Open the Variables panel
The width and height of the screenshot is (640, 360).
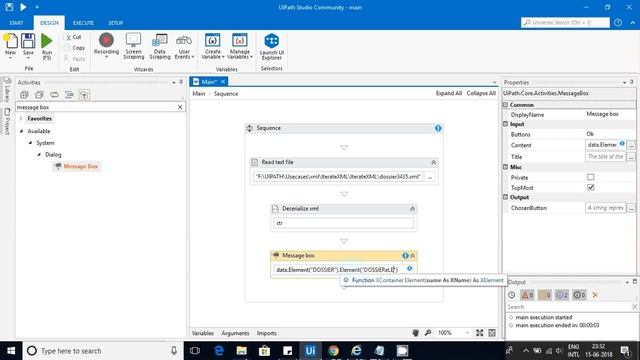point(202,333)
